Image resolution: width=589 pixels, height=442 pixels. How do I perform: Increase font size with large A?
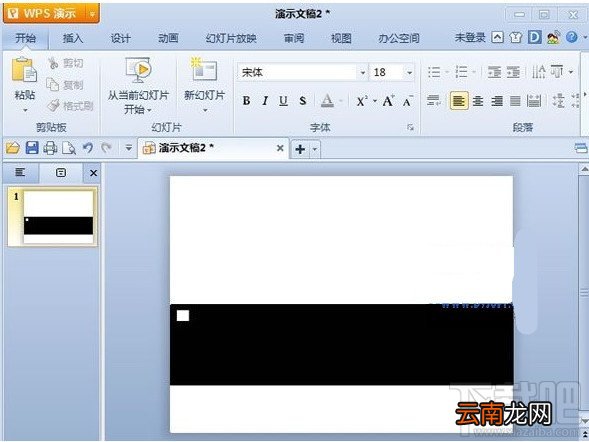[388, 101]
